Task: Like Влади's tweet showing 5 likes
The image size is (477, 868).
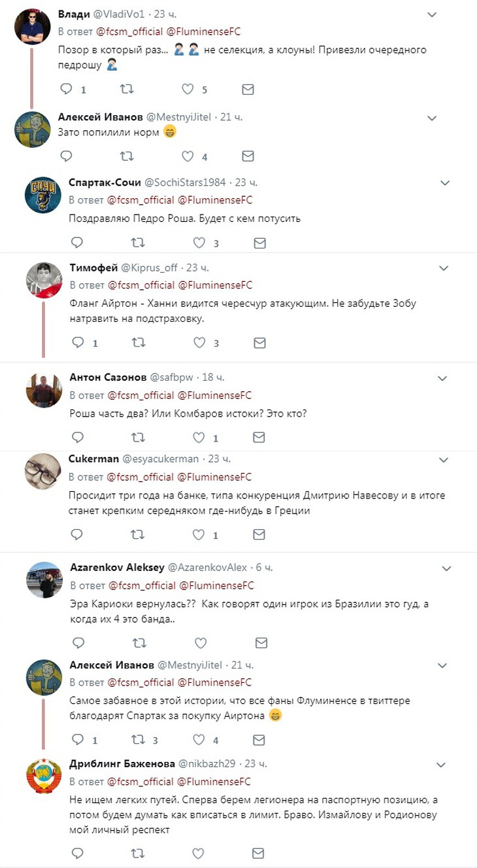Action: [188, 89]
